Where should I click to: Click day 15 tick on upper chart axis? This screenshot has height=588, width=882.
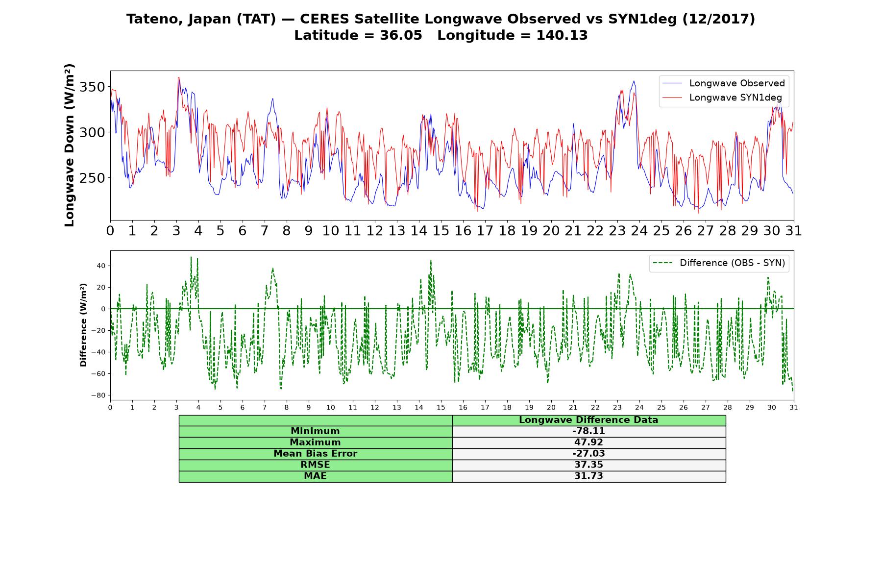(x=441, y=230)
